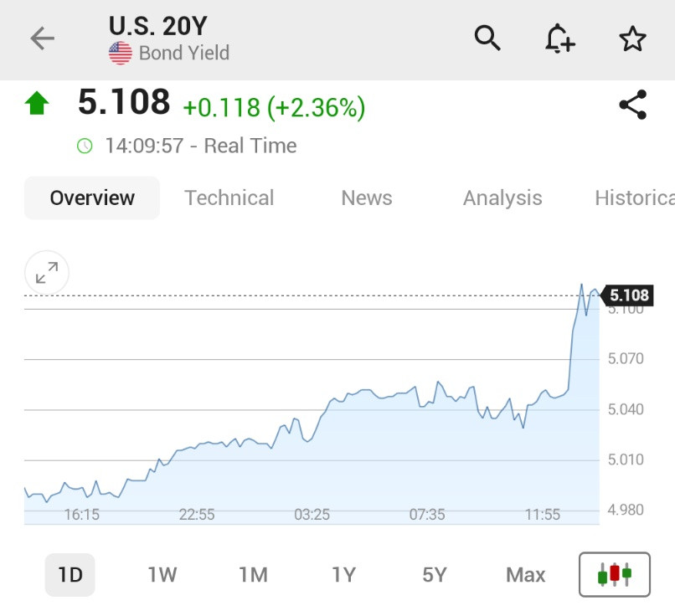Expand the chart to fullscreen
The width and height of the screenshot is (675, 616).
[x=47, y=273]
